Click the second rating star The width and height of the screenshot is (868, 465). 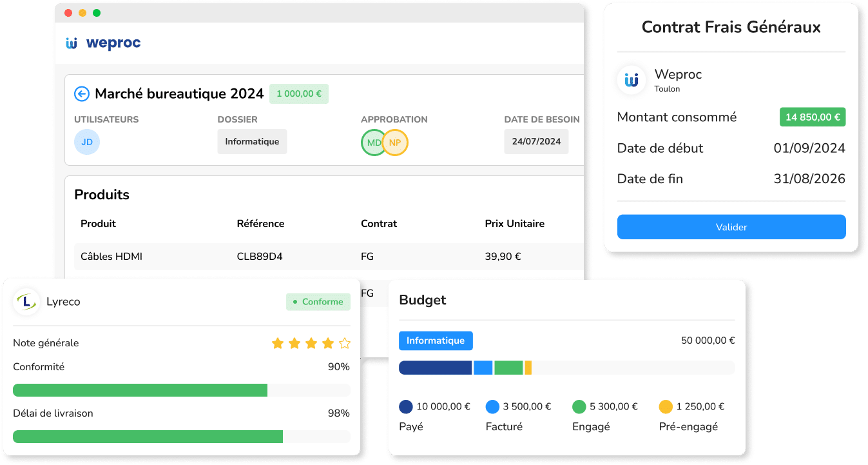click(294, 343)
